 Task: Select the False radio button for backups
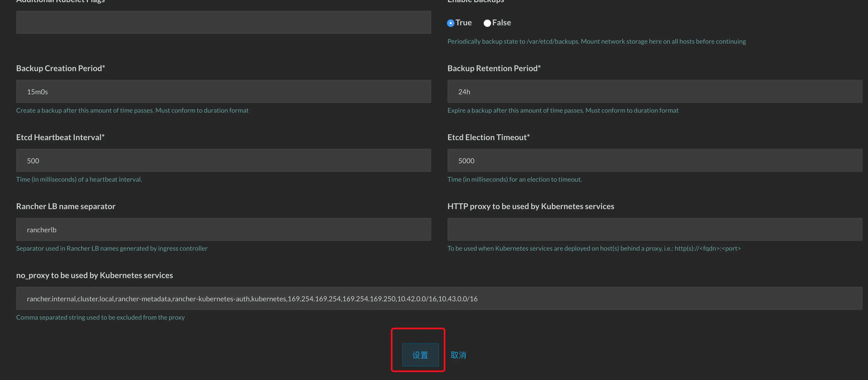(x=487, y=23)
